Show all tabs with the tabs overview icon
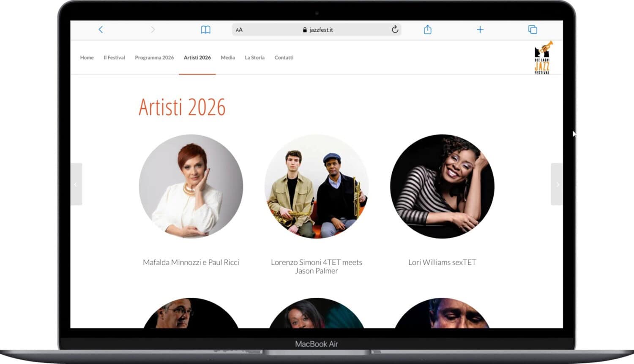634x364 pixels. (x=533, y=30)
